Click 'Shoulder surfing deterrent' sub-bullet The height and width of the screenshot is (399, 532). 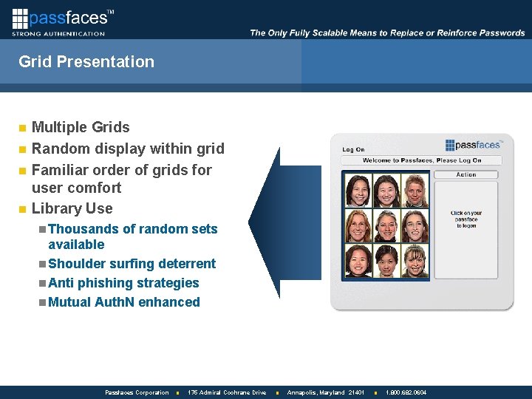click(x=132, y=264)
